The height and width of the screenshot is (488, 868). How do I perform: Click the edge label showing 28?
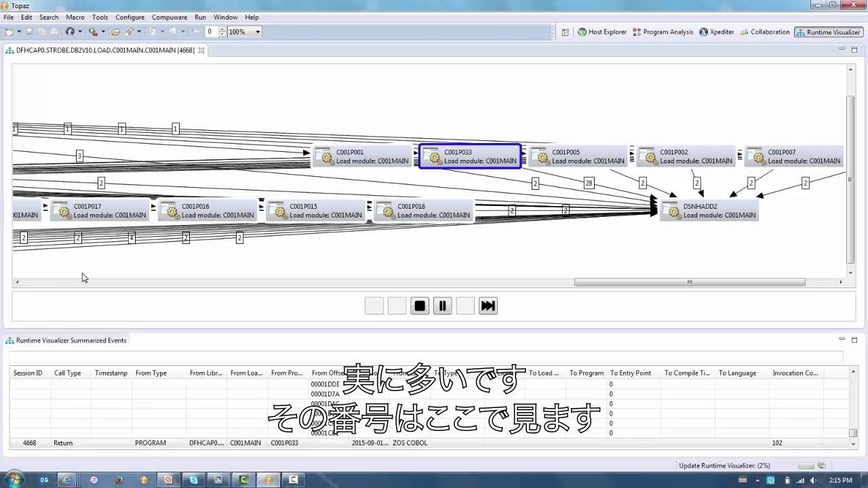[x=589, y=183]
